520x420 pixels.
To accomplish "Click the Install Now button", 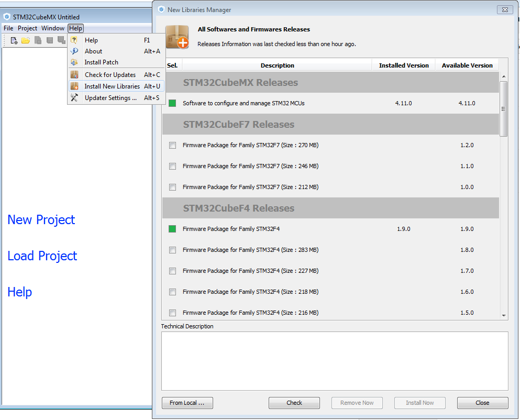I will [x=419, y=403].
